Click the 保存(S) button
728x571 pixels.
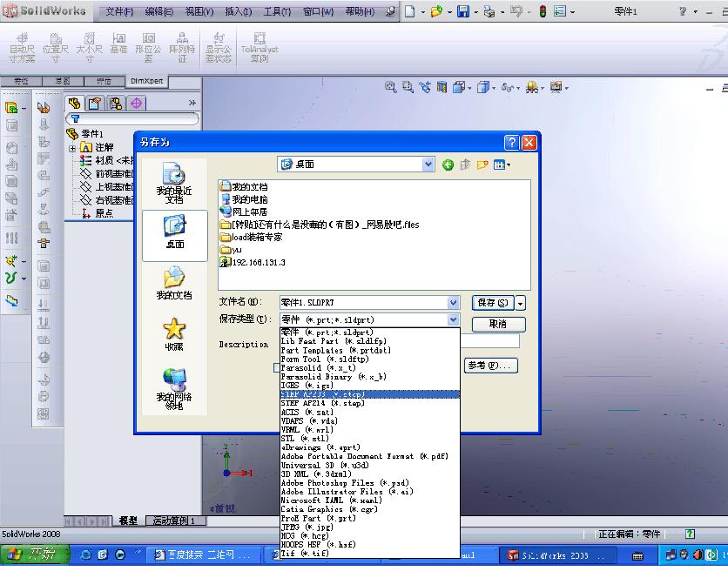[x=493, y=303]
